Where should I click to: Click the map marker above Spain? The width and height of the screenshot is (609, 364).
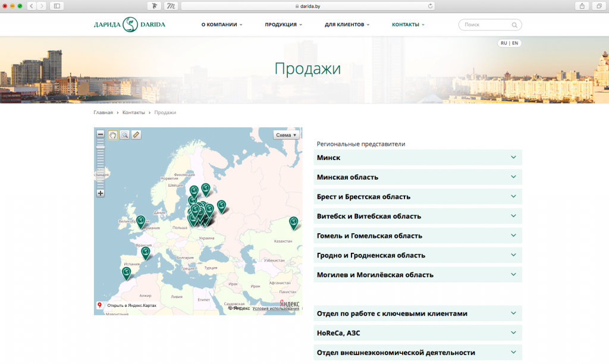(x=145, y=253)
